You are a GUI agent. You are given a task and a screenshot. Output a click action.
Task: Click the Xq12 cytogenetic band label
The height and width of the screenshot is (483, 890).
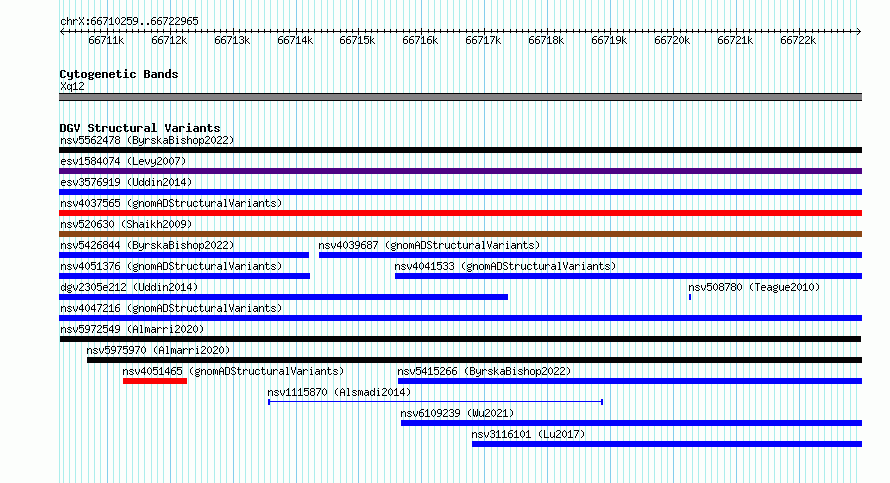[72, 86]
